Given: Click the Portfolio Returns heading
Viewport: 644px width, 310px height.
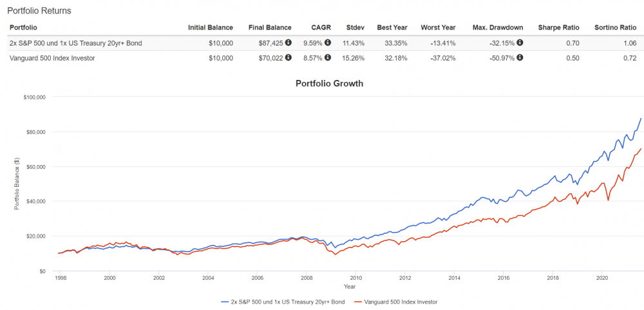Looking at the screenshot, I should click(x=39, y=11).
